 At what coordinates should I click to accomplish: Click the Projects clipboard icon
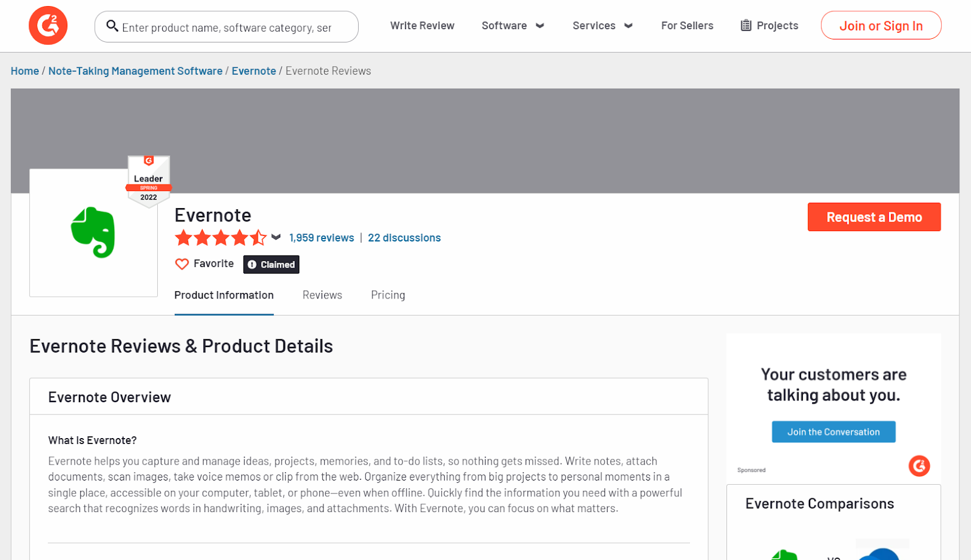746,25
